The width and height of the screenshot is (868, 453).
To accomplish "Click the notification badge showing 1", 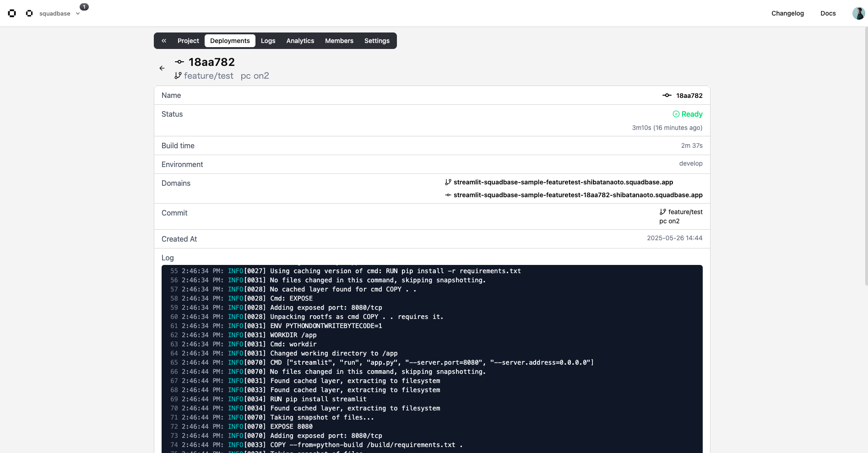I will click(x=84, y=7).
